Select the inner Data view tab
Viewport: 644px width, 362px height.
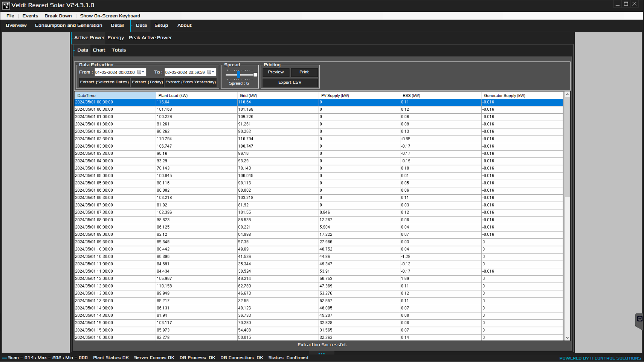(82, 50)
